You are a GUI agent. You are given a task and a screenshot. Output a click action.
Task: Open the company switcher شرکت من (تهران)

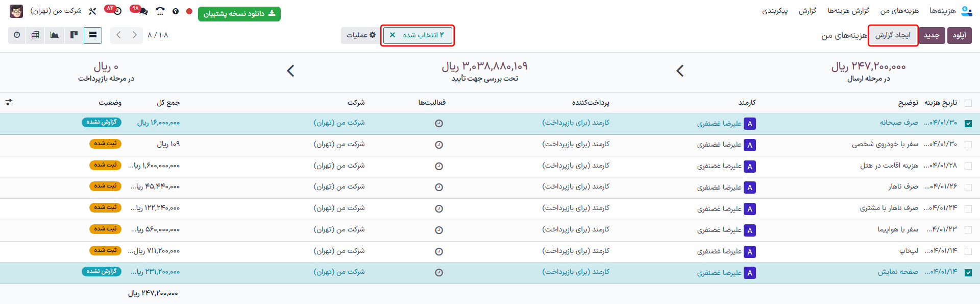pyautogui.click(x=56, y=11)
